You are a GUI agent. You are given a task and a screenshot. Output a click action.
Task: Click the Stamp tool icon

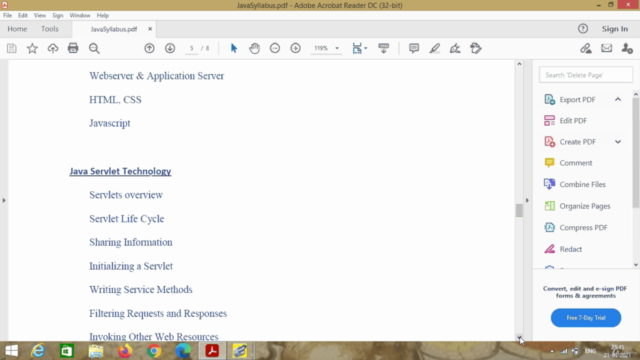(476, 48)
